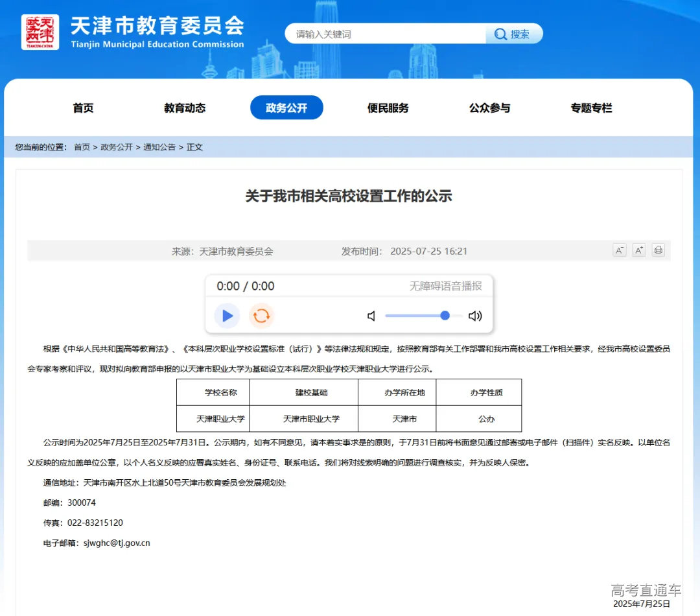The image size is (700, 616).
Task: Click the print icon above the article
Action: pyautogui.click(x=658, y=250)
